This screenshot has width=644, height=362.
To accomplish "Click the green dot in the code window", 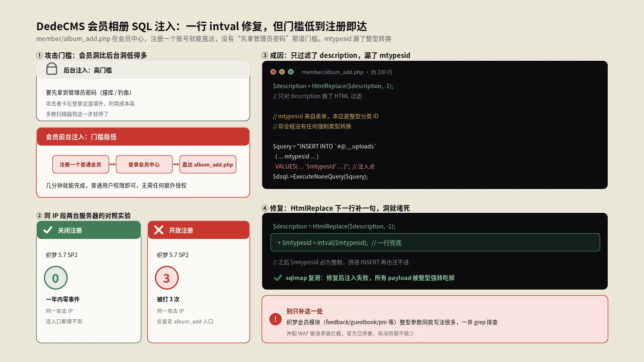I will pos(291,72).
